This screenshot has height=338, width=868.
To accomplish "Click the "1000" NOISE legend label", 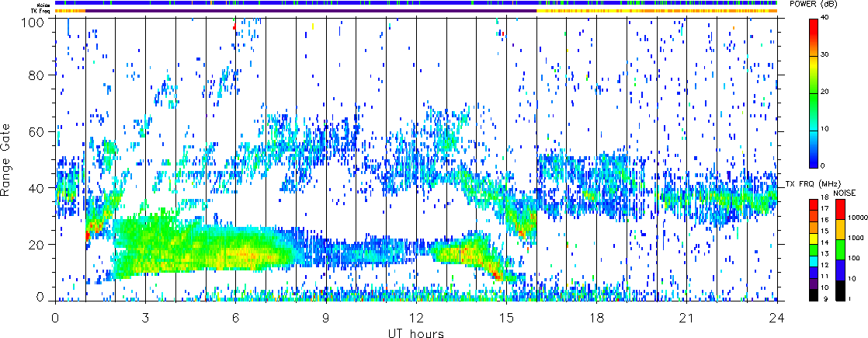I will [854, 239].
